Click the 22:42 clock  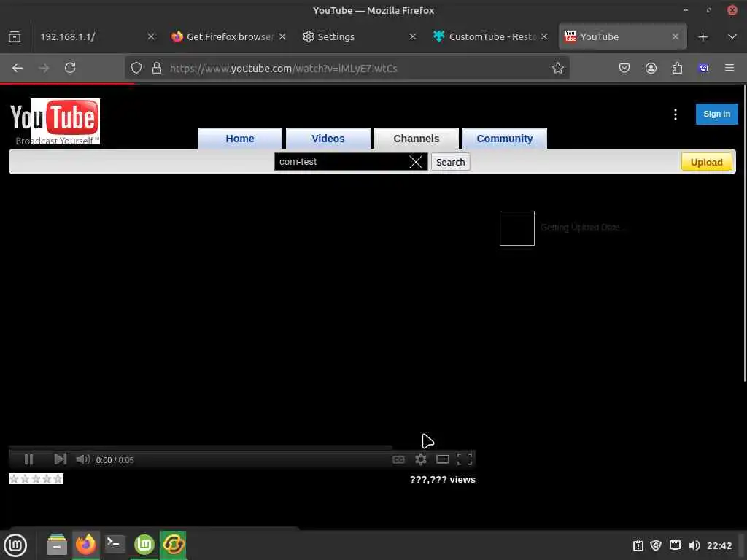click(x=719, y=545)
